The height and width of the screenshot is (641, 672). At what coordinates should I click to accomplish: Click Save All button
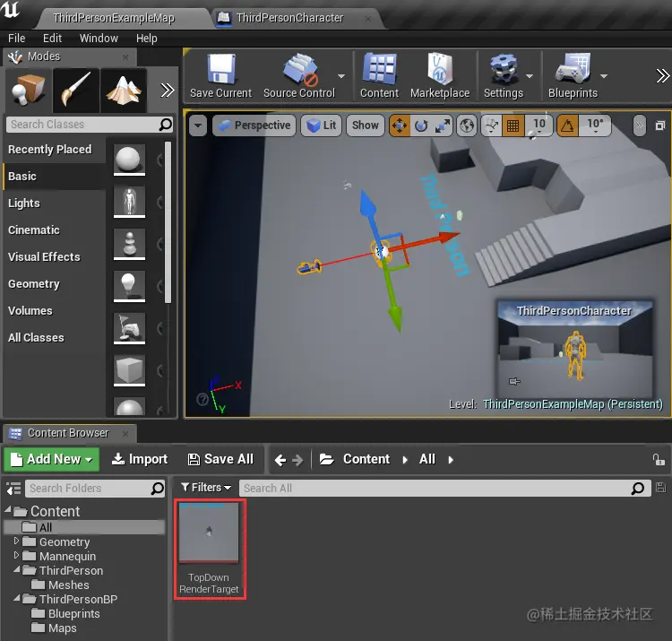click(220, 459)
